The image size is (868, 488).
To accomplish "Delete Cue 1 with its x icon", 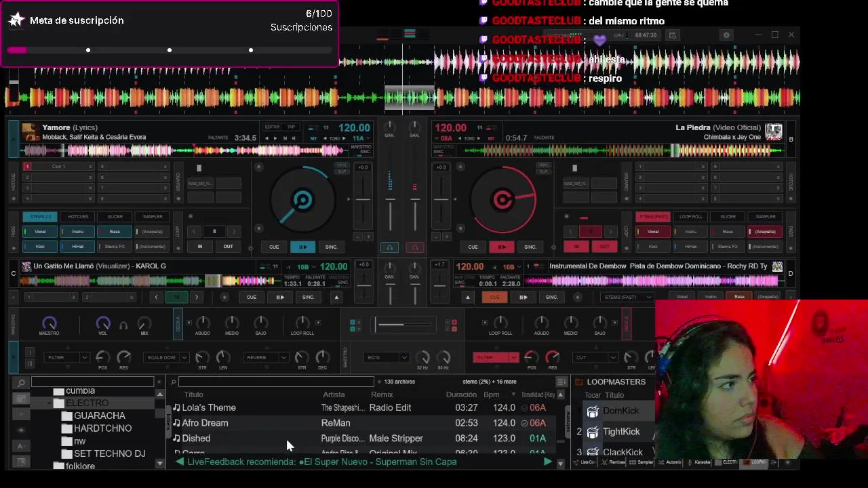I will 90,167.
